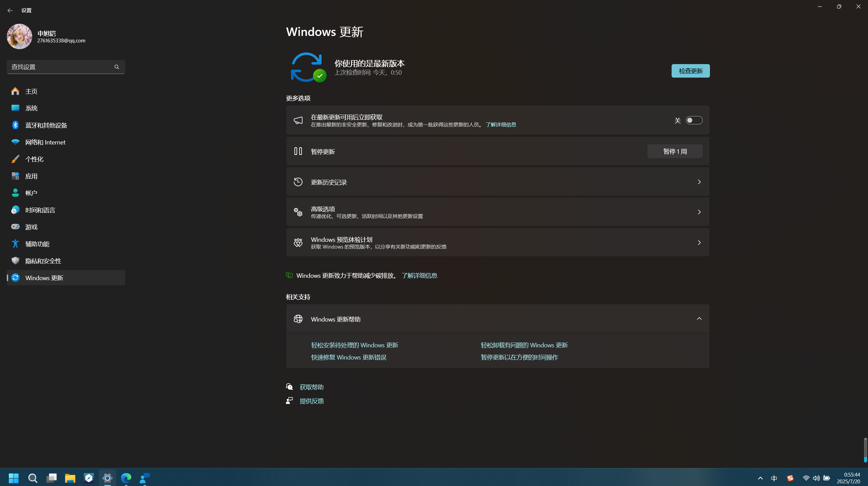Click the 更新历史记录 history clock icon

pos(298,182)
